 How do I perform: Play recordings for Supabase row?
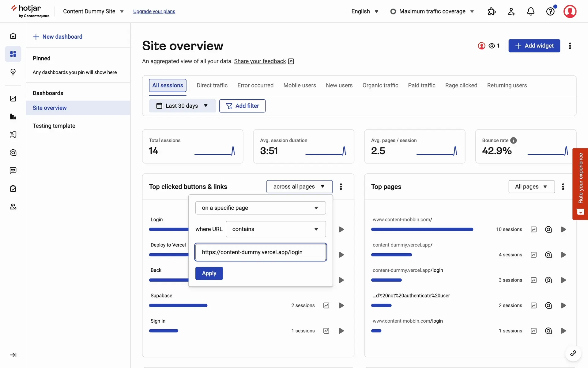pos(341,305)
